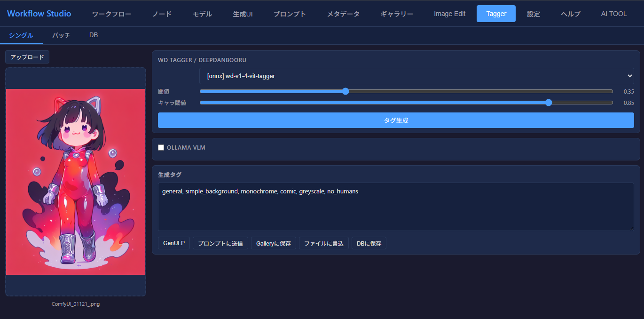Click the DBに保存 button
The height and width of the screenshot is (319, 644).
pos(369,243)
